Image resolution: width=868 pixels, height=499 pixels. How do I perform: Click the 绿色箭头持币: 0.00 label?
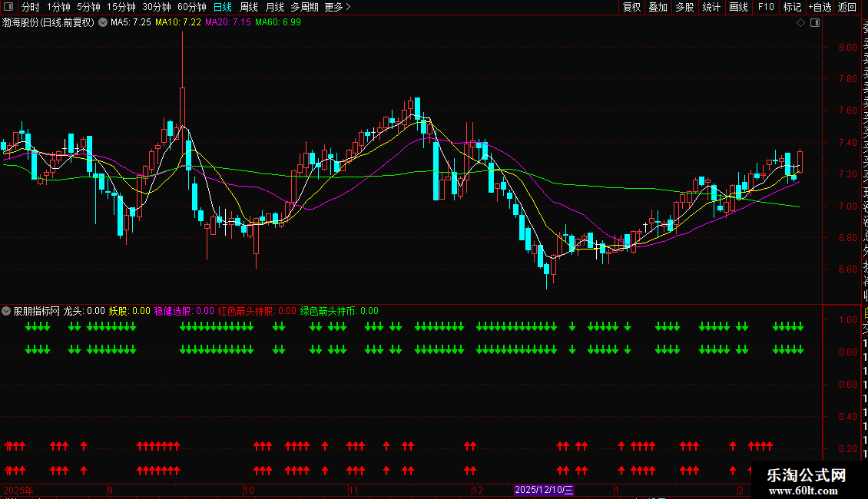[340, 311]
